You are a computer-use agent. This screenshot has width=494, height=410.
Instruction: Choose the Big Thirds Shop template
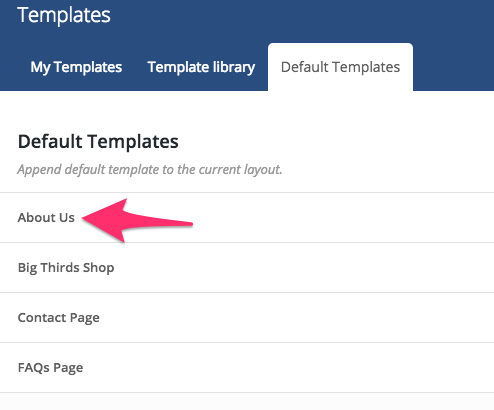click(247, 268)
